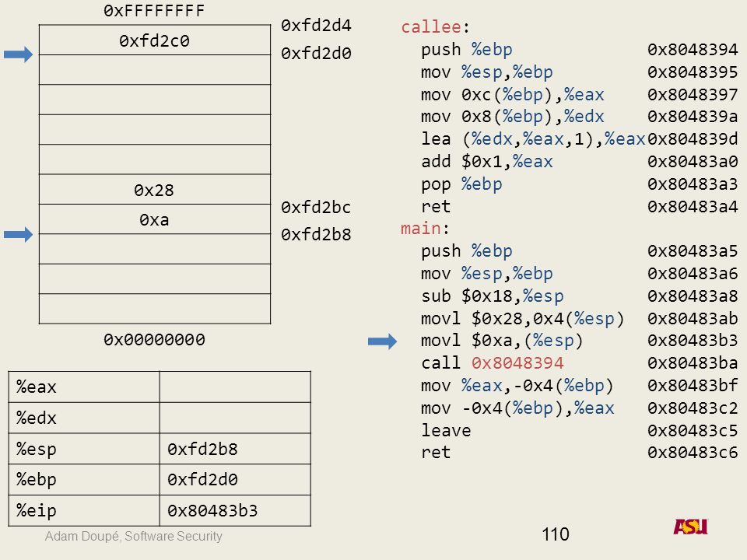Image resolution: width=747 pixels, height=560 pixels.
Task: Click the 0xfd2b8 address label beside the stack
Action: (316, 234)
